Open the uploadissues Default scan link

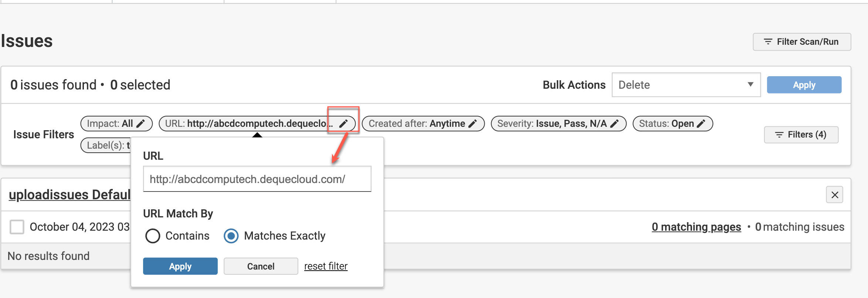pyautogui.click(x=69, y=195)
